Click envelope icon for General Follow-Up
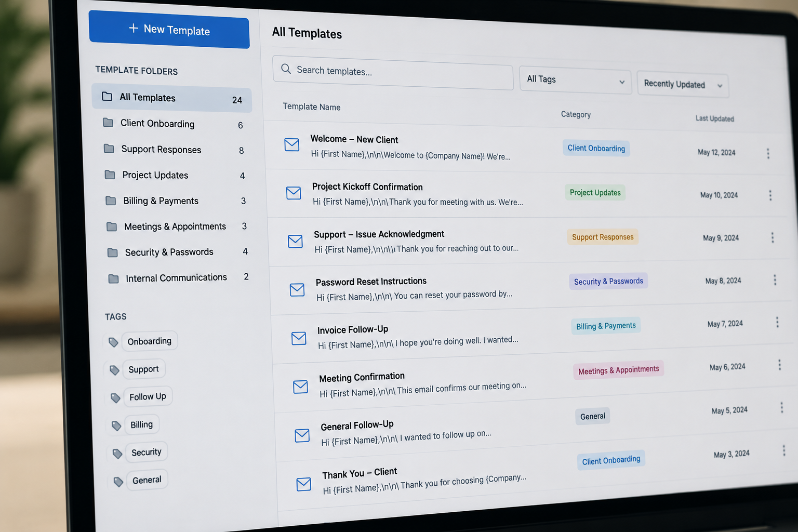The image size is (798, 532). coord(302,435)
